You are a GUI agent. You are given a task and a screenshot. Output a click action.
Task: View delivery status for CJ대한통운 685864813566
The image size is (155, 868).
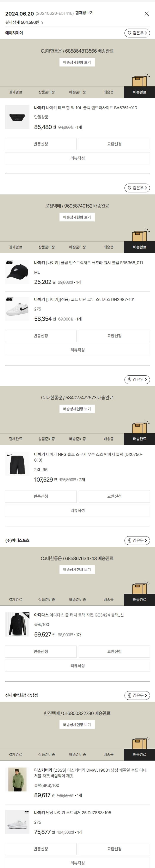[x=77, y=62]
